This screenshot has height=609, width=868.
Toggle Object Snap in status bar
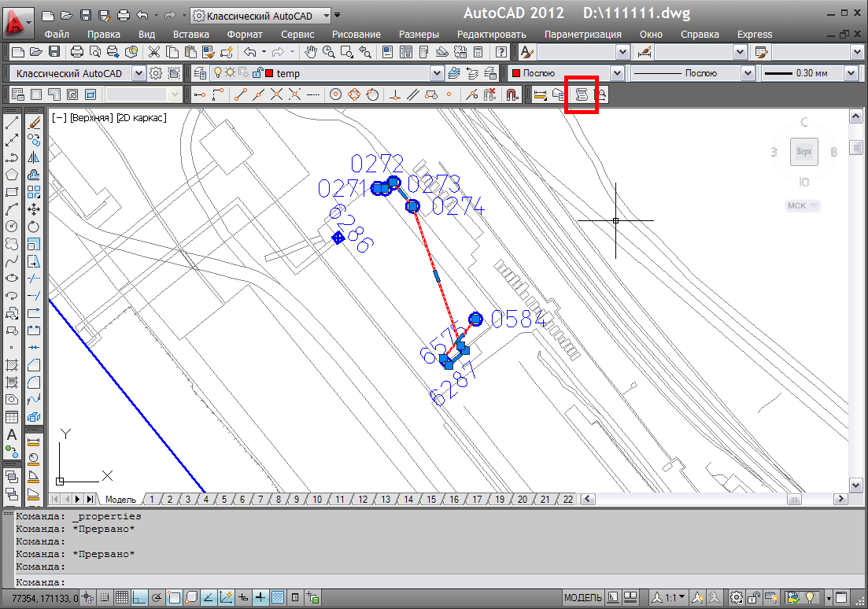pyautogui.click(x=173, y=598)
